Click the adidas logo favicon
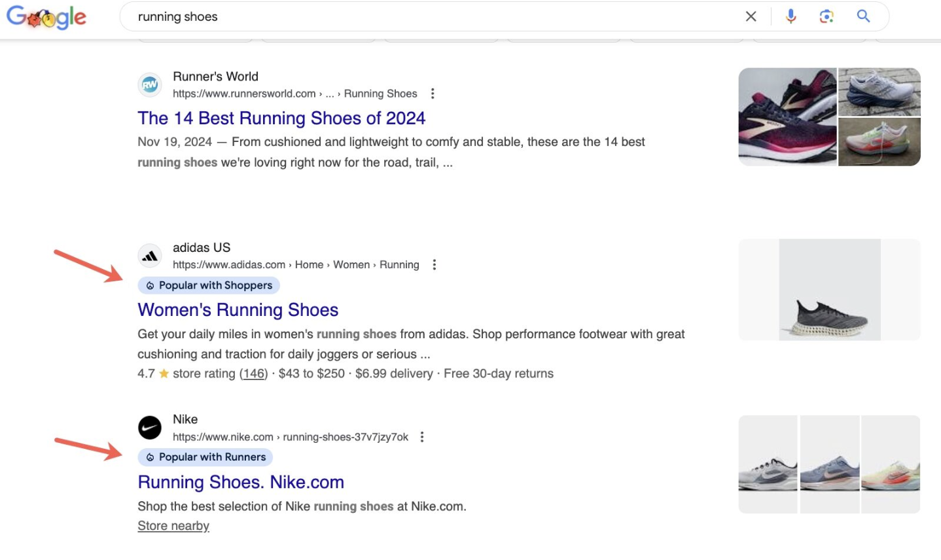Viewport: 941px width, 560px height. (149, 256)
